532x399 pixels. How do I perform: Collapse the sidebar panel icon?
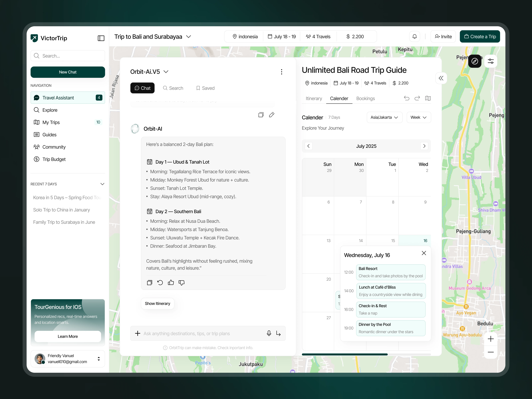point(101,38)
